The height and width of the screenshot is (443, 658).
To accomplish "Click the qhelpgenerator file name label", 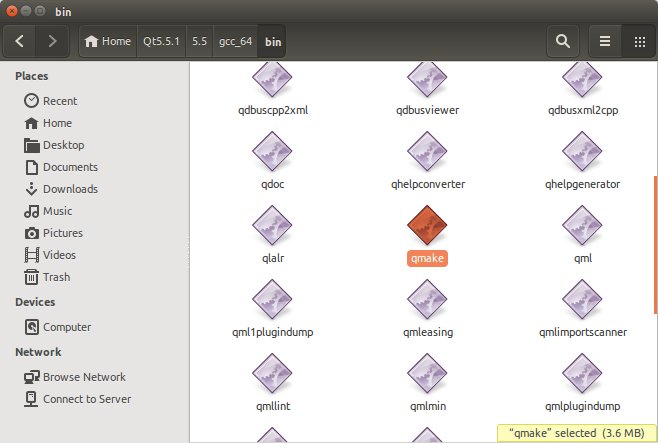I will coord(582,184).
